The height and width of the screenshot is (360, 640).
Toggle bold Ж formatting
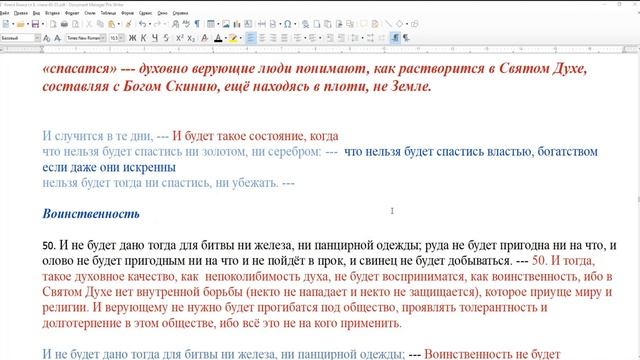click(132, 38)
